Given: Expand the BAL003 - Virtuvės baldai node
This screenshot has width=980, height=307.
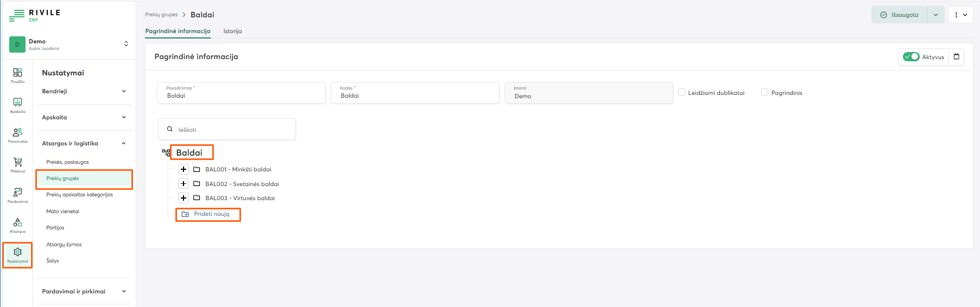Looking at the screenshot, I should [x=184, y=198].
